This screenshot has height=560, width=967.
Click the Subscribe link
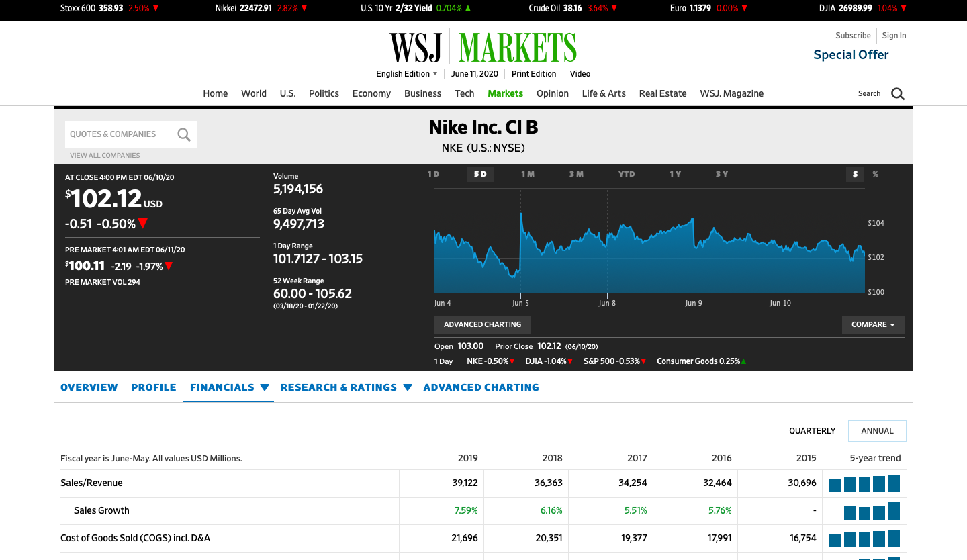click(x=853, y=36)
